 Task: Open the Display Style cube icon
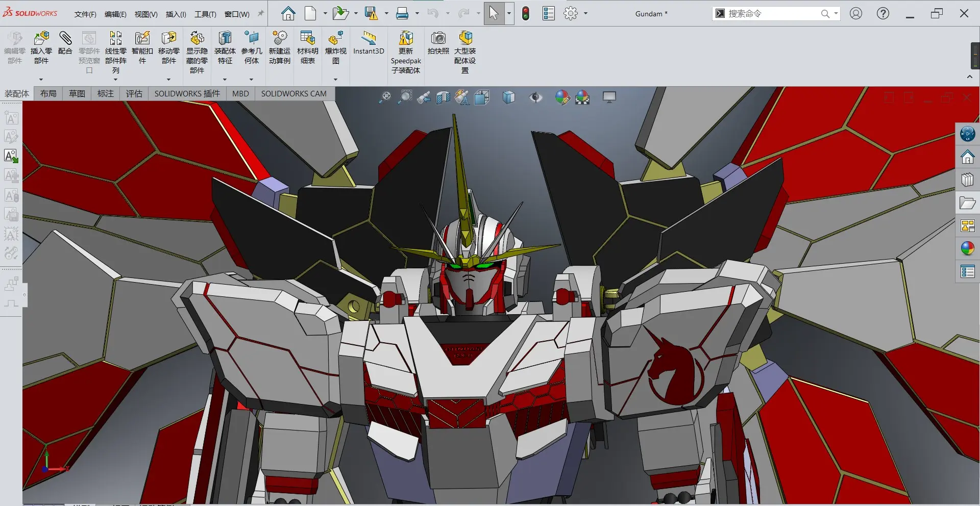[508, 97]
